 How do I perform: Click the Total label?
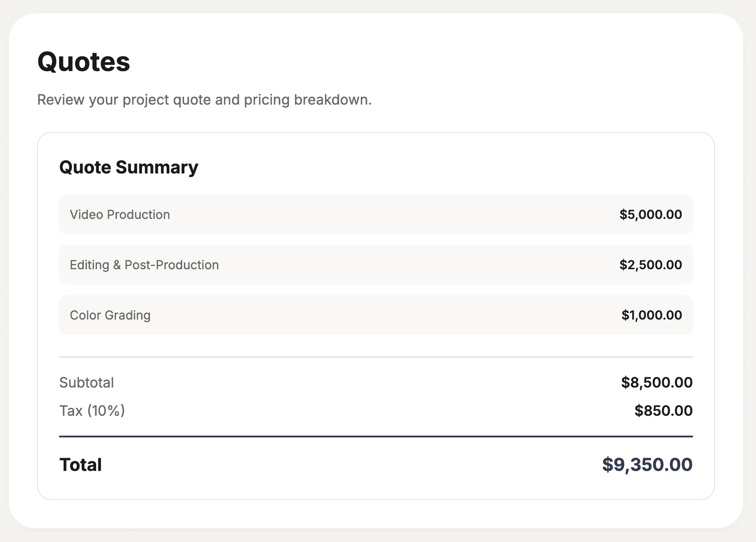81,465
